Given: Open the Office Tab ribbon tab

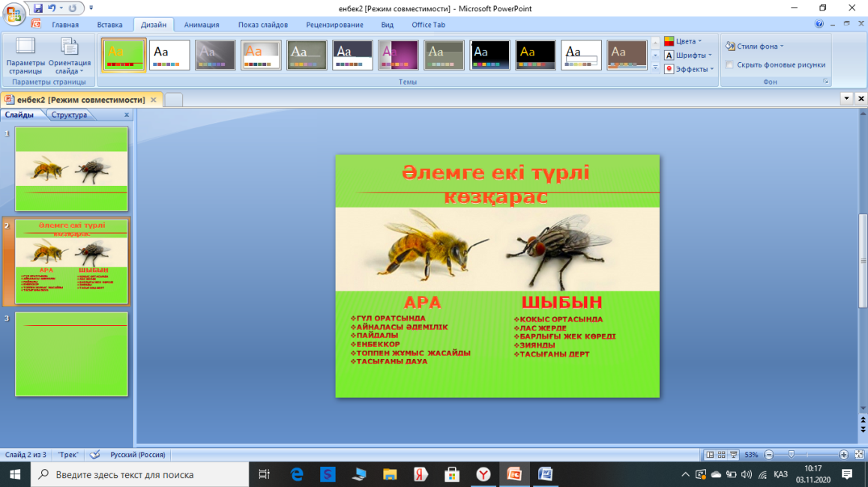Looking at the screenshot, I should (x=428, y=25).
